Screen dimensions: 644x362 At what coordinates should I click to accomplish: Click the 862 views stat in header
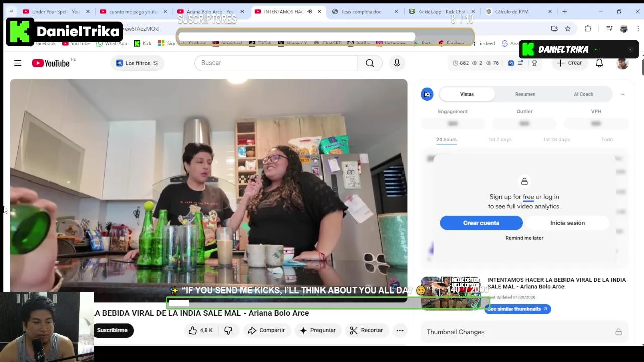pyautogui.click(x=460, y=63)
